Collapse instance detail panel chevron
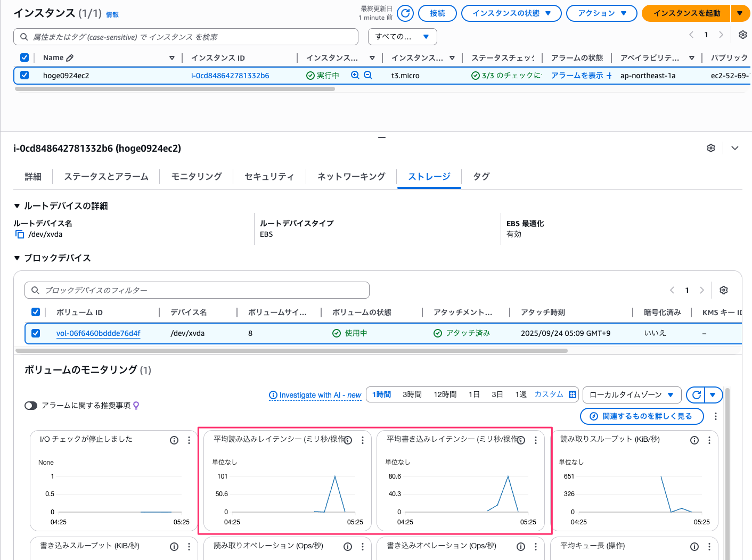Screen dimensions: 752x560 [735, 148]
